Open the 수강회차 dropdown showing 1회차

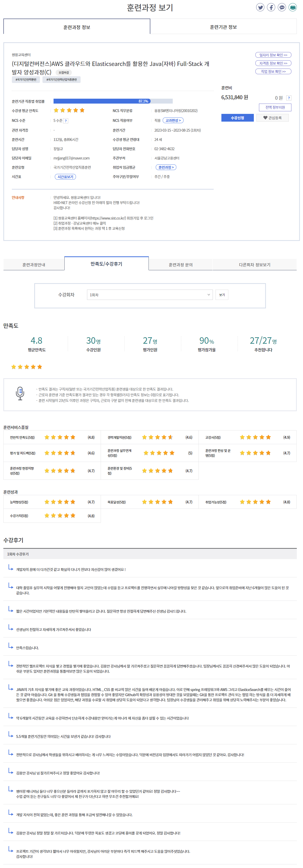(x=150, y=295)
